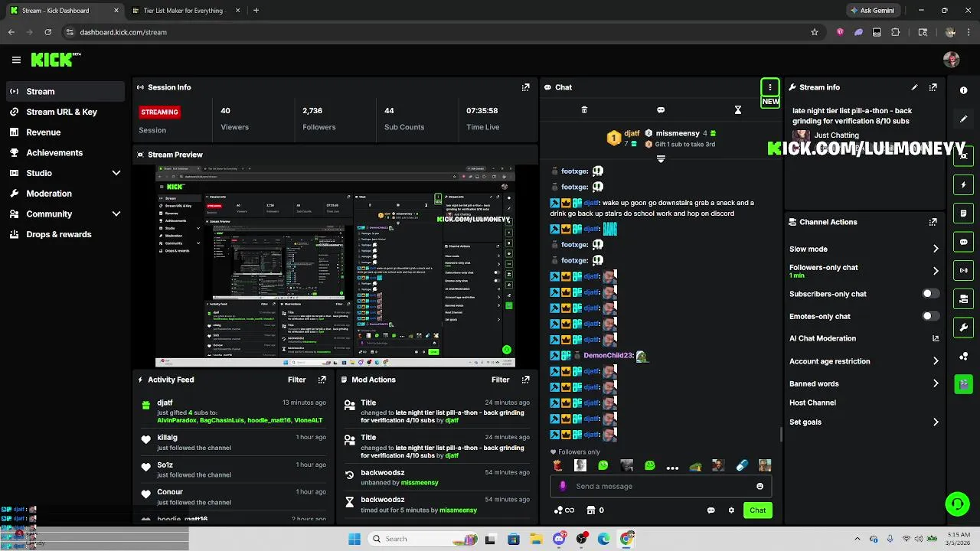Select Stream in the sidebar

65,91
